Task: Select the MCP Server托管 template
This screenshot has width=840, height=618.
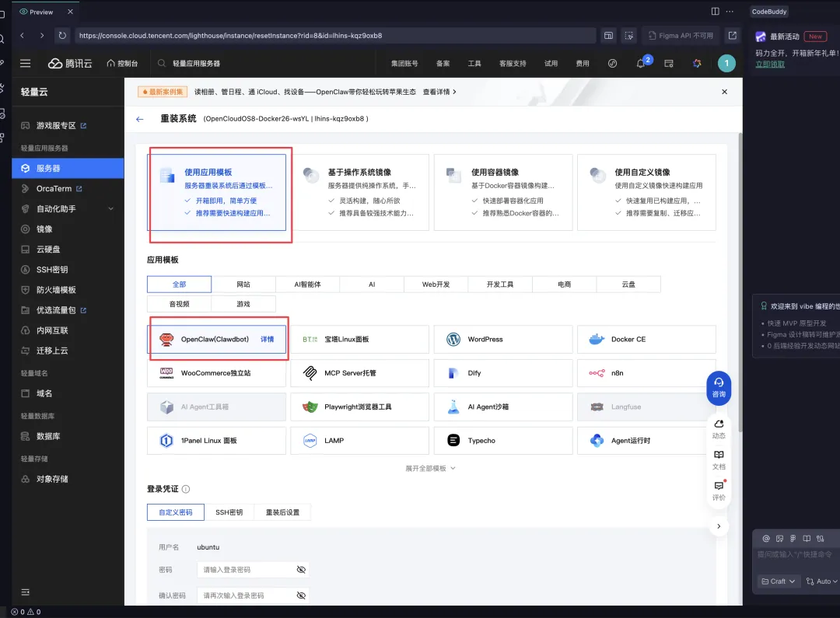Action: 359,372
